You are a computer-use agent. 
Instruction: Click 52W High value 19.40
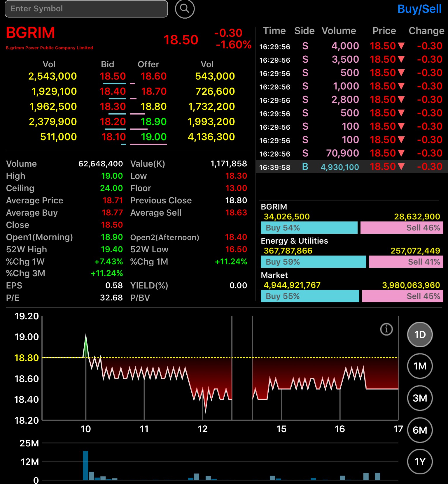pyautogui.click(x=112, y=249)
